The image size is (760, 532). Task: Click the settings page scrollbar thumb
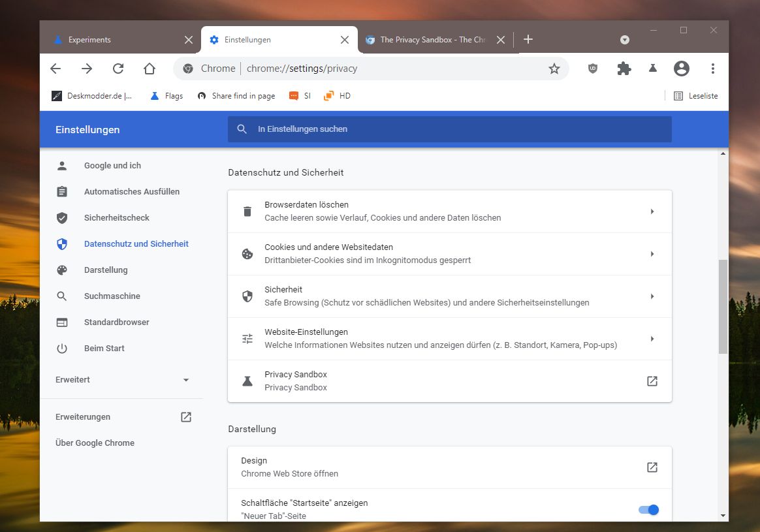click(x=723, y=307)
